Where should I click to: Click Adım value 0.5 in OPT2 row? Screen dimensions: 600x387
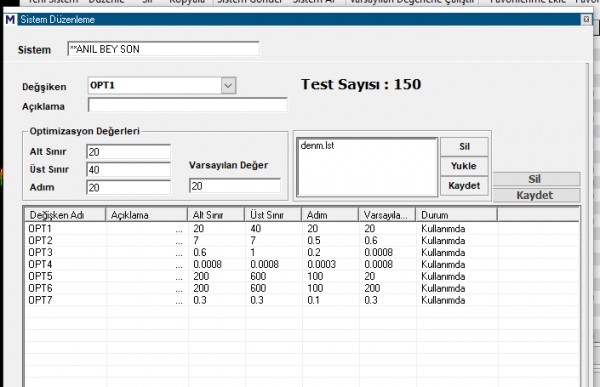pos(314,240)
